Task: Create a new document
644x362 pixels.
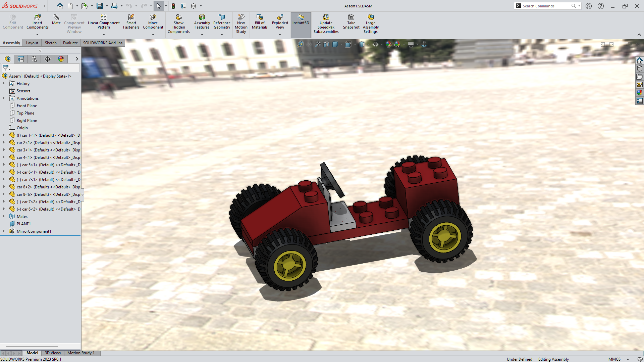Action: click(x=70, y=6)
